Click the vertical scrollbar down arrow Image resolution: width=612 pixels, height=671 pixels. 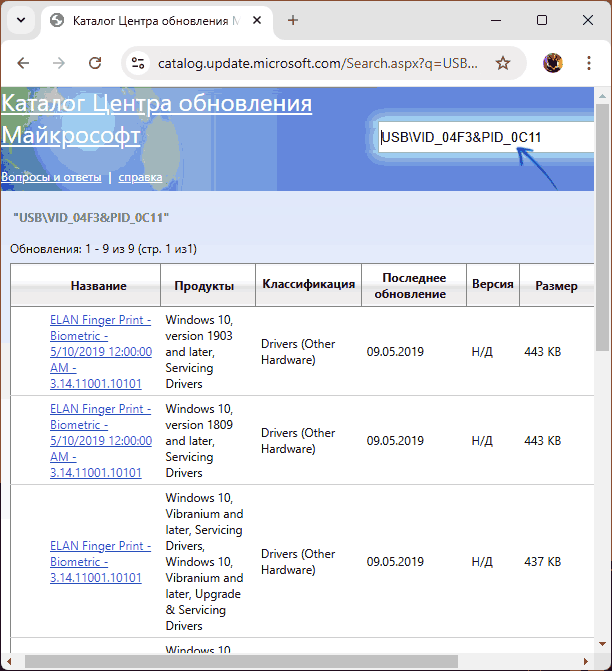(603, 644)
